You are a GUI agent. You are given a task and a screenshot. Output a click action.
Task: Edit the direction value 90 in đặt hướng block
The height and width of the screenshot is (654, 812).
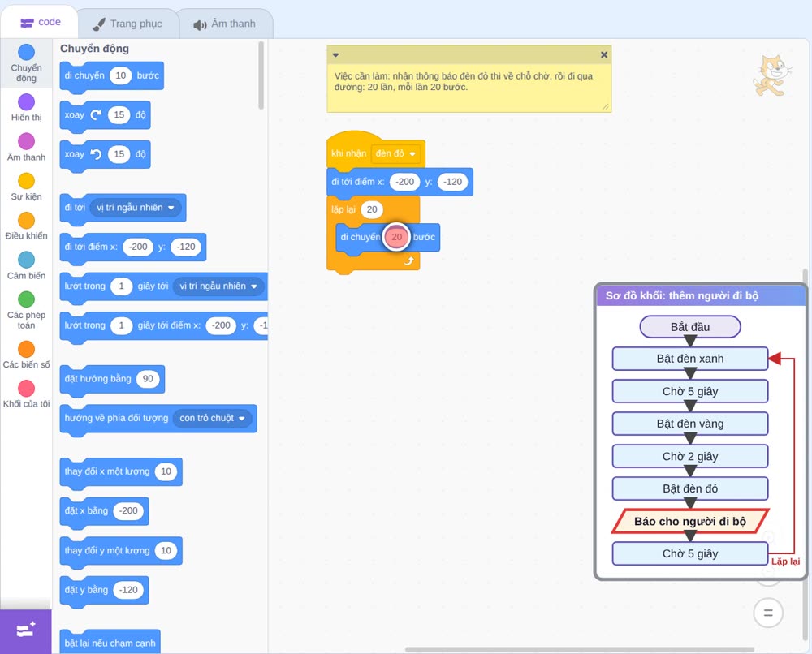point(148,379)
